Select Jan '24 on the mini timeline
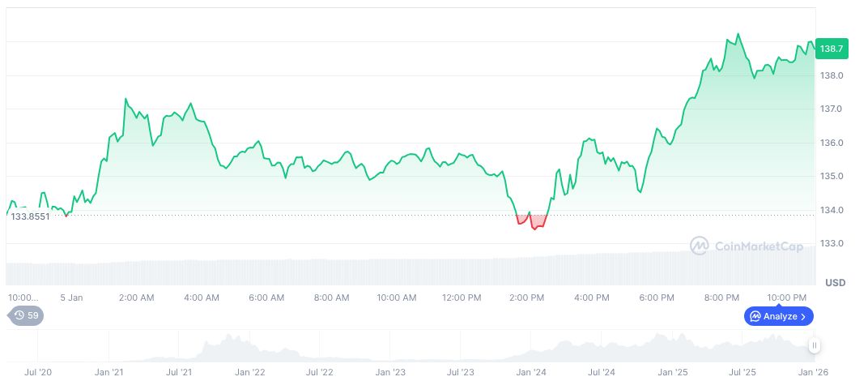Image resolution: width=868 pixels, height=381 pixels. pos(531,372)
